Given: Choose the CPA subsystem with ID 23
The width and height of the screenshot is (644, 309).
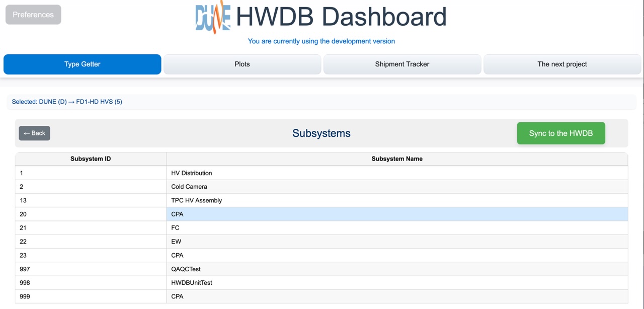Looking at the screenshot, I should pyautogui.click(x=178, y=255).
